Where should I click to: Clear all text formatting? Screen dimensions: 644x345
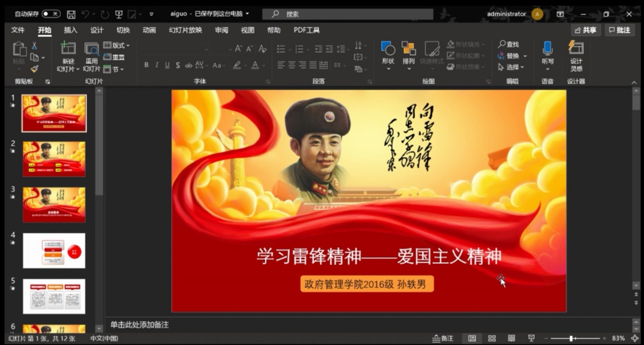click(262, 49)
